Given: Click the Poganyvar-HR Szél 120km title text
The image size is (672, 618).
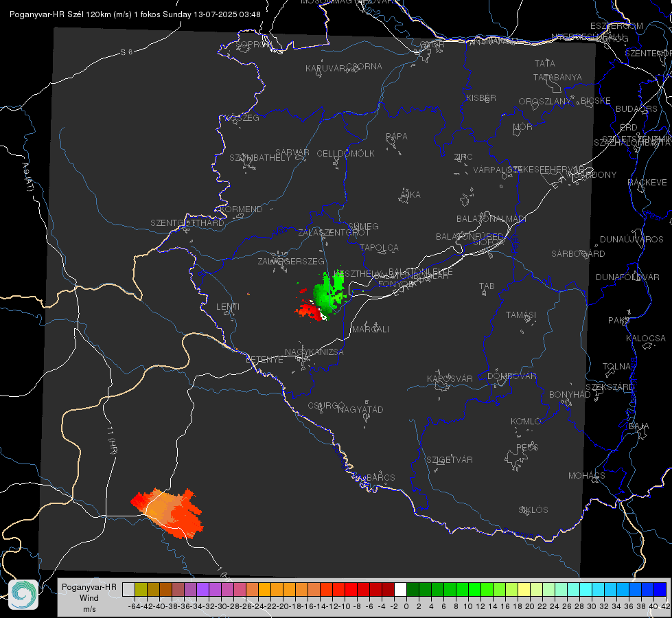Looking at the screenshot, I should coord(135,14).
